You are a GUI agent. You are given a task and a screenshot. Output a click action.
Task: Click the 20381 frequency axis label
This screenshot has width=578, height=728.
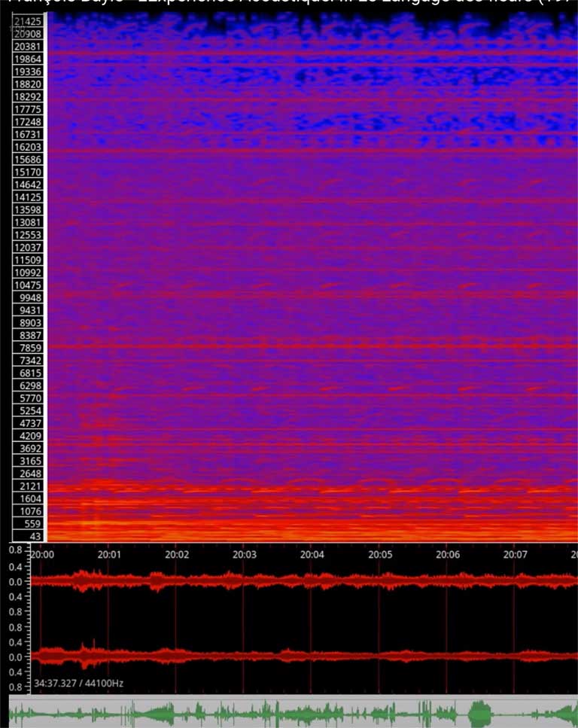tap(28, 47)
